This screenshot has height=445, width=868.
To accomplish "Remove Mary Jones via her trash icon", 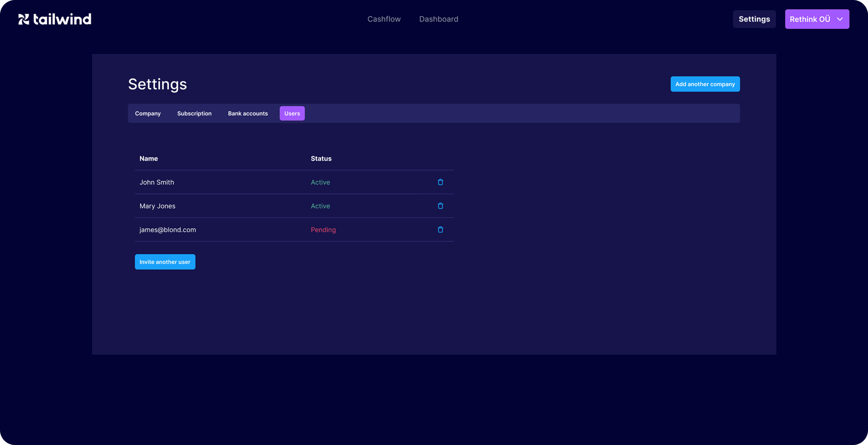I will [440, 206].
